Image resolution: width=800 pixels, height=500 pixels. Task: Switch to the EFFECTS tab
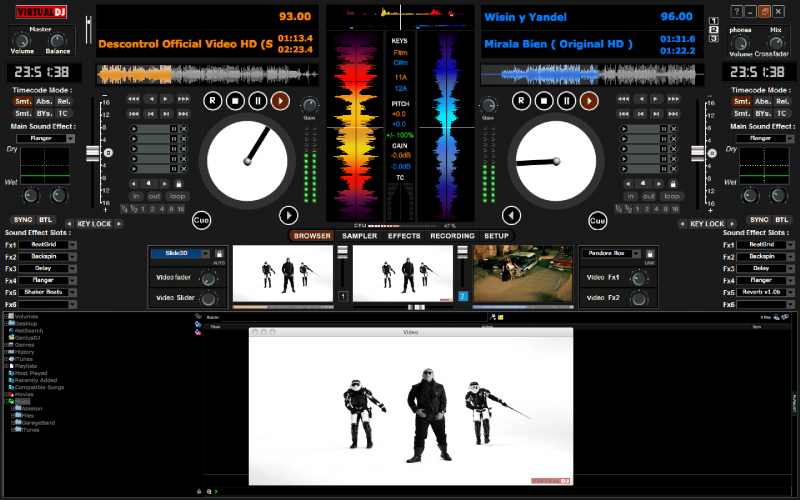click(x=404, y=236)
